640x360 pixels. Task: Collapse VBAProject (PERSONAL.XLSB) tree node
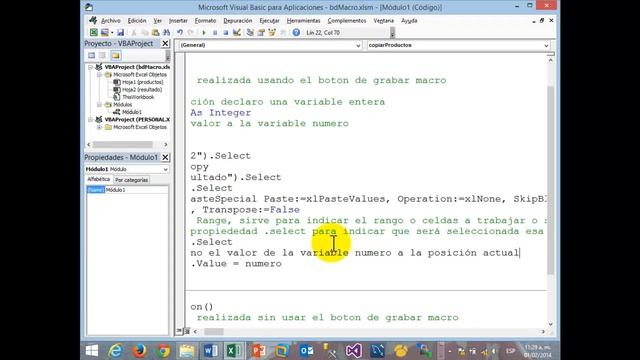point(90,120)
